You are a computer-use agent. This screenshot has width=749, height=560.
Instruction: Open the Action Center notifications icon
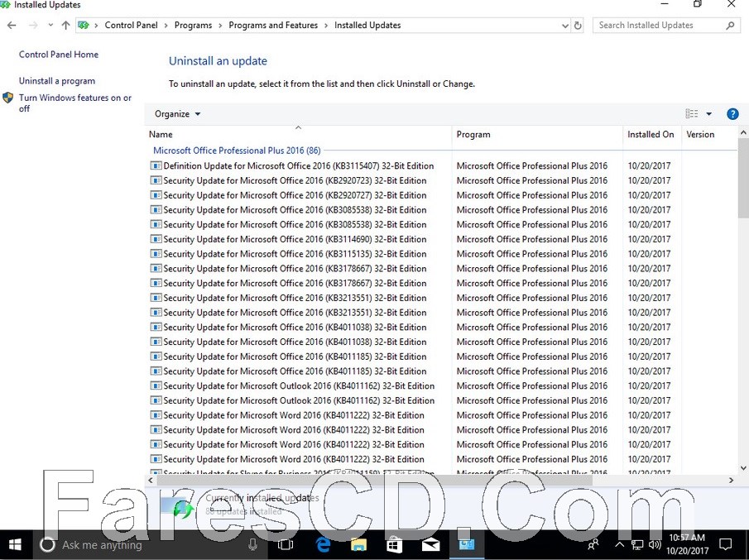[x=726, y=545]
